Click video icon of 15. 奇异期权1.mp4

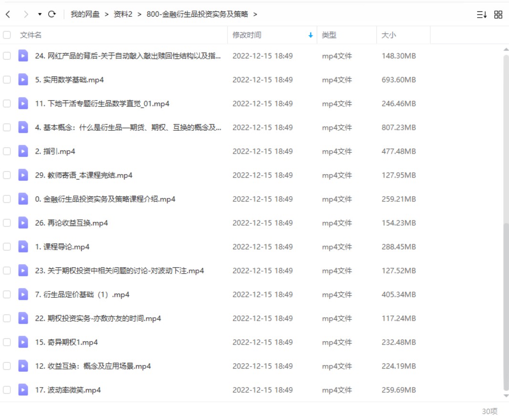(23, 342)
